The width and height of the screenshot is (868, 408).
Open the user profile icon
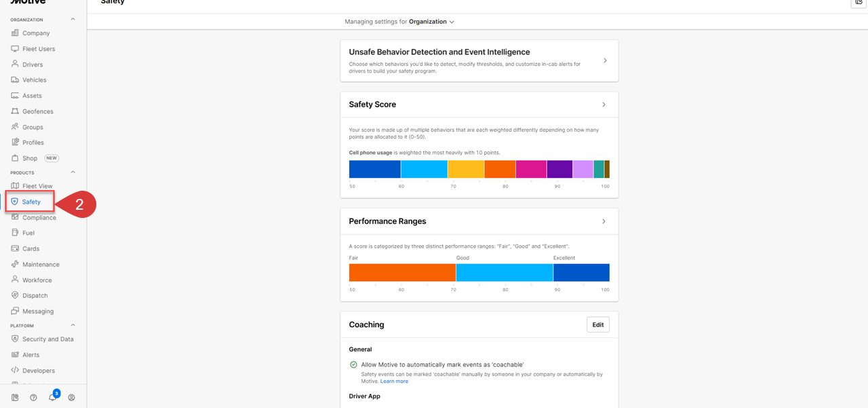(x=71, y=398)
